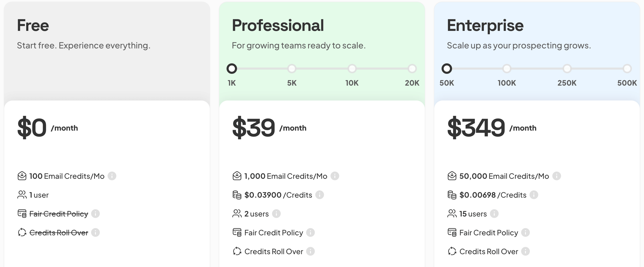Screen dimensions: 644x267
Task: Click the coins icon beside $0.03900/Credits
Action: point(237,195)
